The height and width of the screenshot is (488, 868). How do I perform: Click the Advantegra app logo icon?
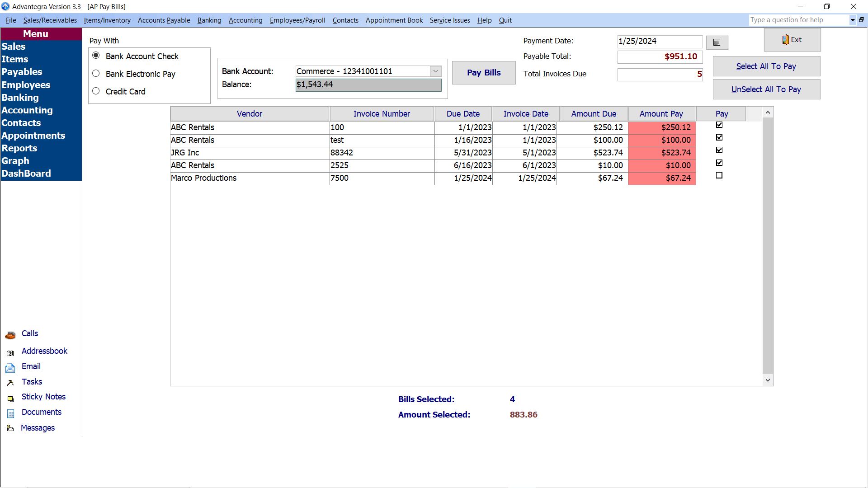coord(5,6)
